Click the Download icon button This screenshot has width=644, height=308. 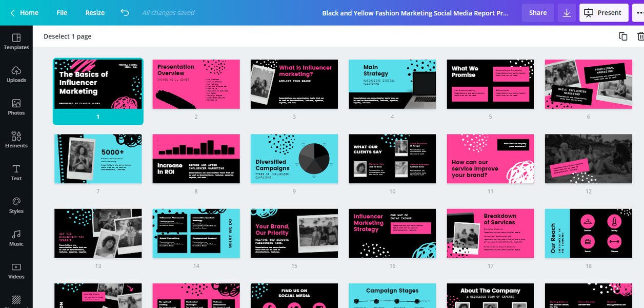[567, 13]
